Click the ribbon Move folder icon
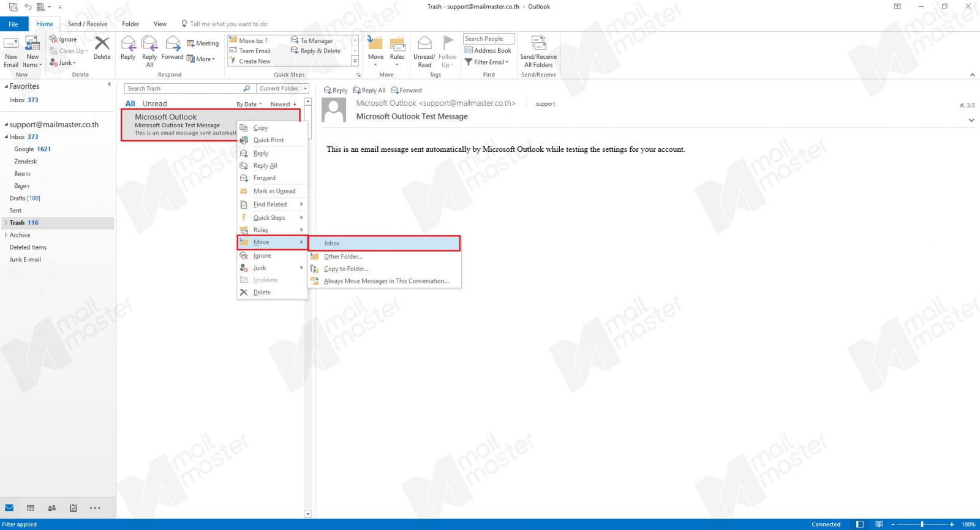Viewport: 980px width, 530px height. coord(375,43)
